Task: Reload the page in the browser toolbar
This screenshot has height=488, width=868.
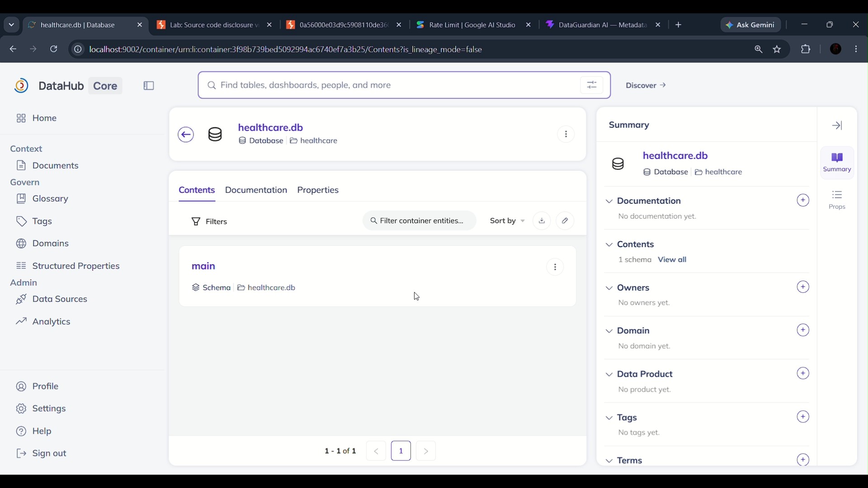Action: [x=54, y=49]
